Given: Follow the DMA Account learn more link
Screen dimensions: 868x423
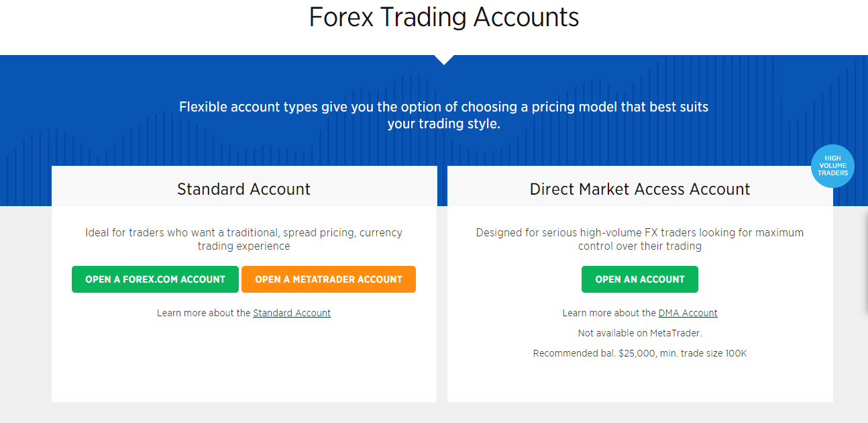Looking at the screenshot, I should pyautogui.click(x=688, y=312).
